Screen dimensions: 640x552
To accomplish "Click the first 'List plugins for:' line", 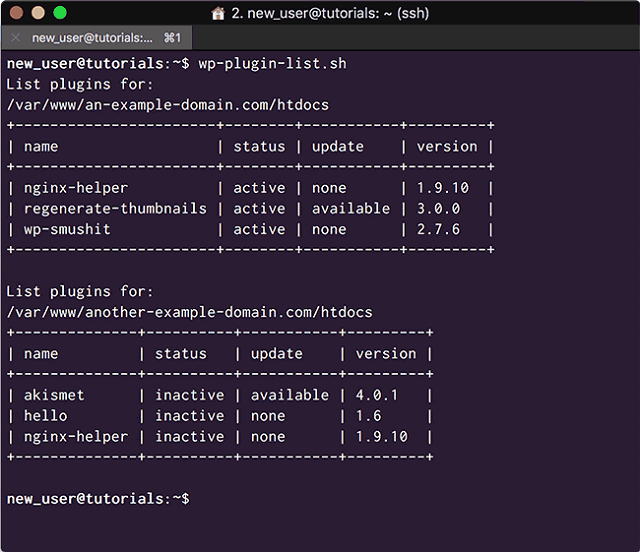I will 80,85.
